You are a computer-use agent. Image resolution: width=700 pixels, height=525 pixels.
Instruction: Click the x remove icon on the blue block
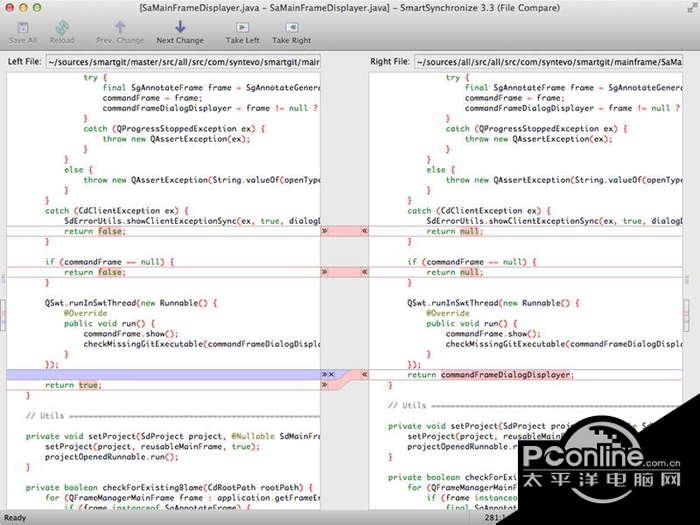pyautogui.click(x=331, y=374)
